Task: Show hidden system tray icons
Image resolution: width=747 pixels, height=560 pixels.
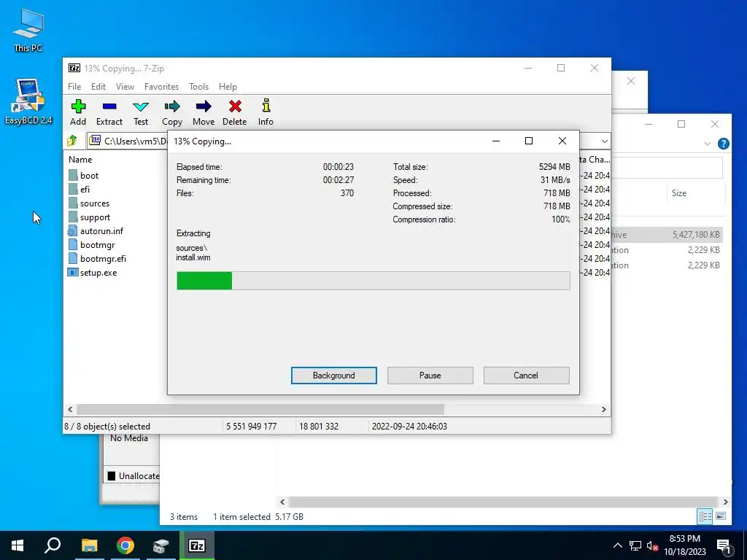Action: pyautogui.click(x=617, y=545)
